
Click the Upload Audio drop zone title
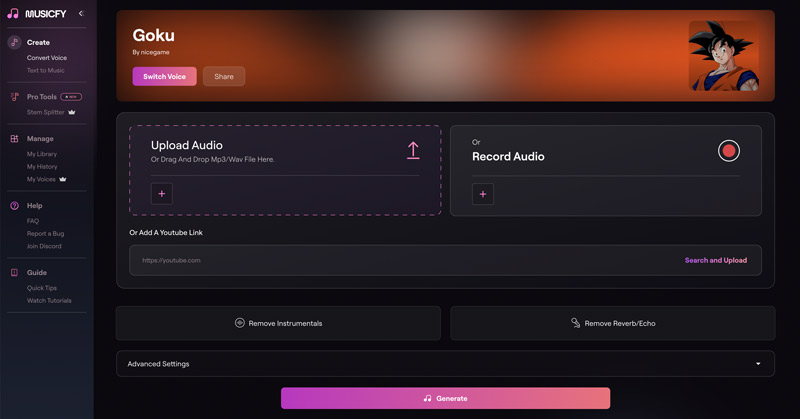pyautogui.click(x=187, y=145)
